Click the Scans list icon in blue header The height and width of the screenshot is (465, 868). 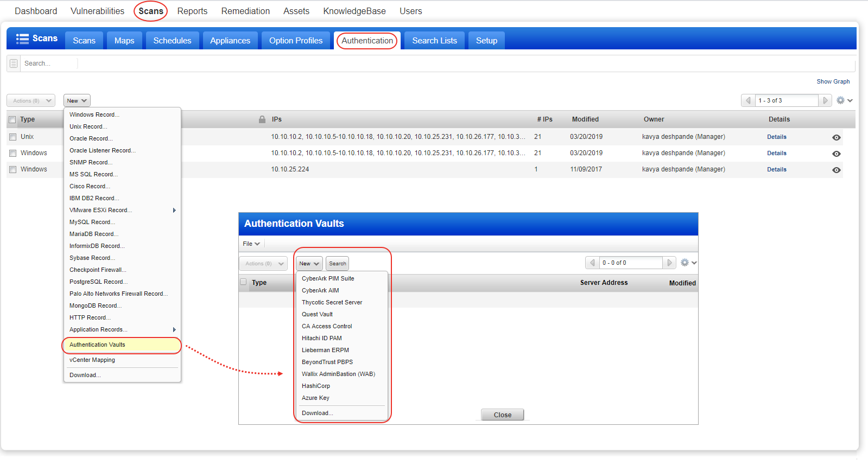point(22,39)
